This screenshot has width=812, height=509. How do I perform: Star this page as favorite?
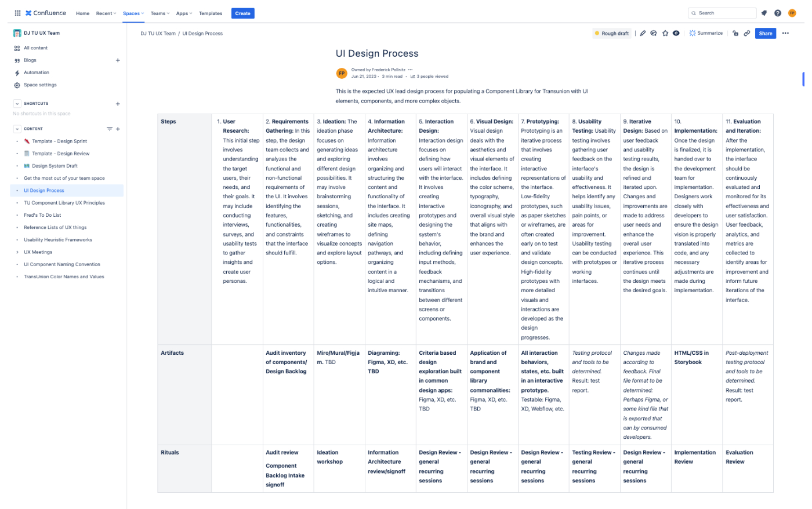665,34
